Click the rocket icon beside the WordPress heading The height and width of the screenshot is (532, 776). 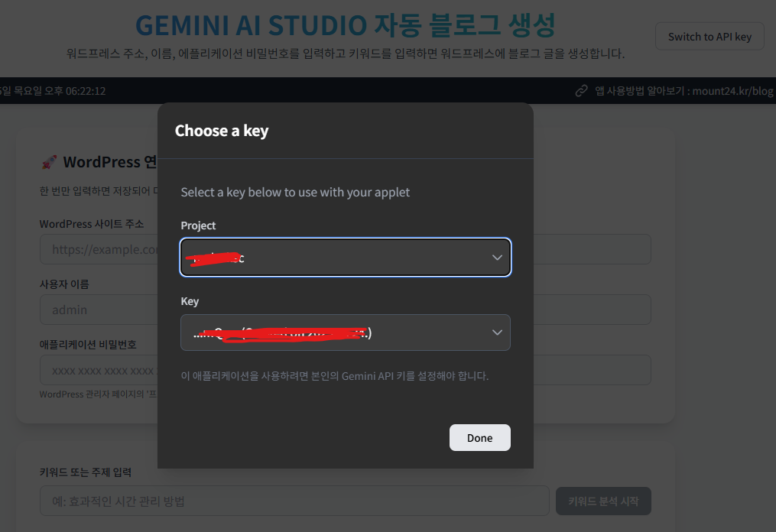point(50,162)
